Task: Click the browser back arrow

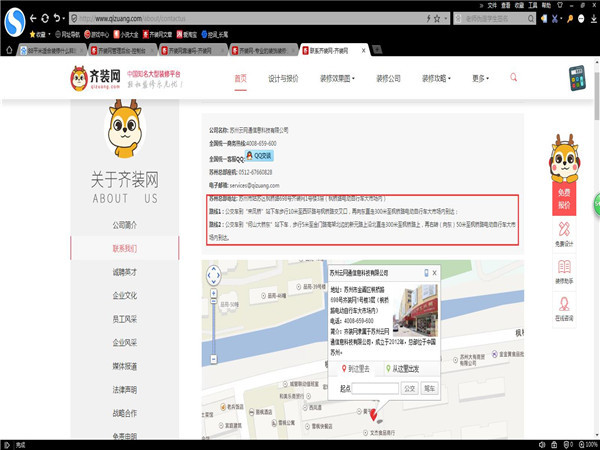Action: click(x=33, y=18)
